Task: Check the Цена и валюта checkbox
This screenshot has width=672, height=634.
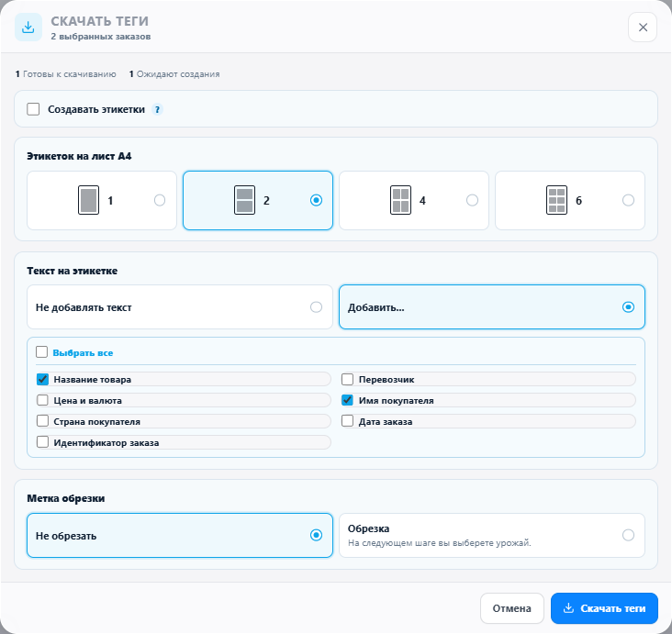Action: [42, 400]
